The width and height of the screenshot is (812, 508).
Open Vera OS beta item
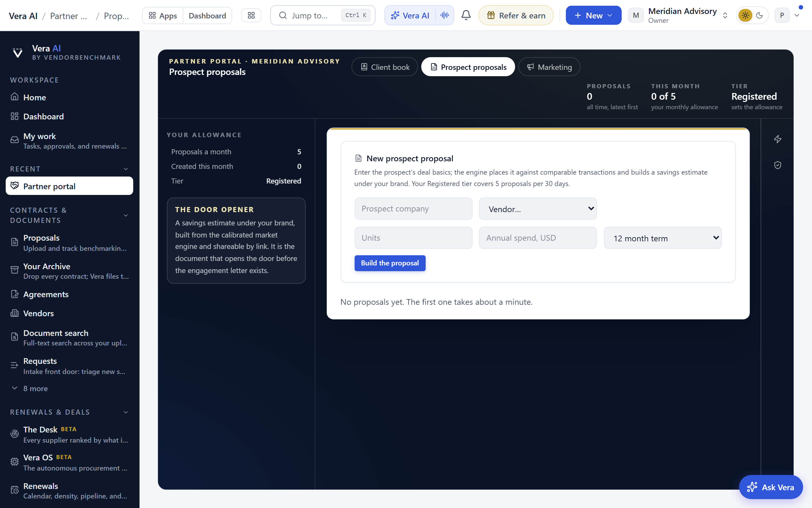(x=69, y=462)
